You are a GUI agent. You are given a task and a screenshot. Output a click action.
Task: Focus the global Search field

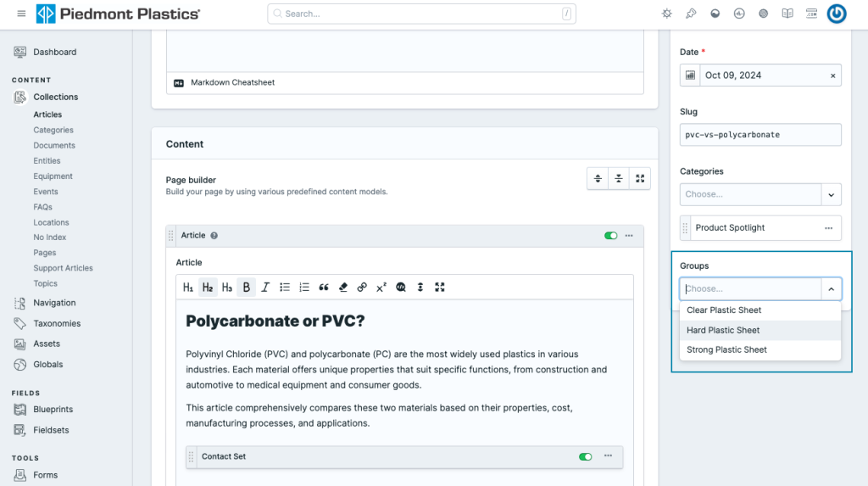(421, 14)
